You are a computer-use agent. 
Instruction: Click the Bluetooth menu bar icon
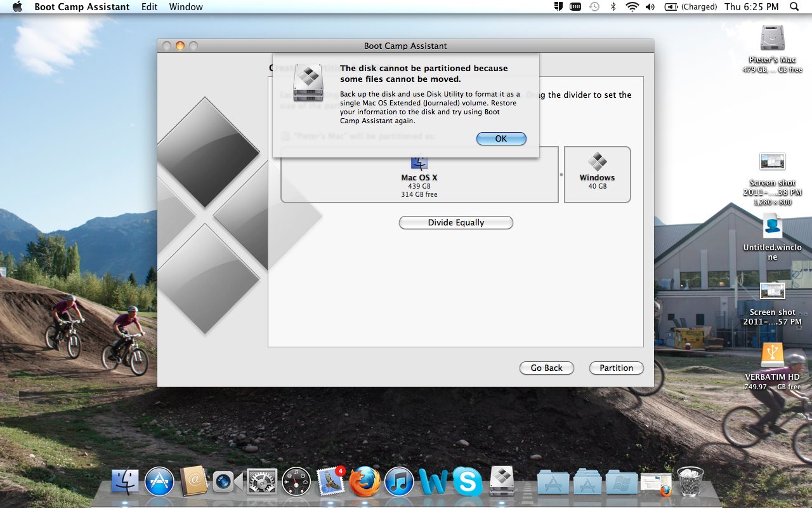click(x=613, y=7)
